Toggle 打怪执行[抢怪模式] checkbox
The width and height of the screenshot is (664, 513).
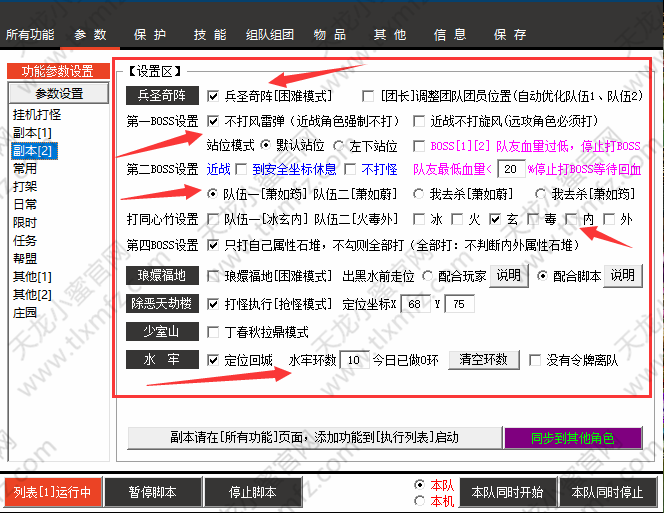pos(213,304)
